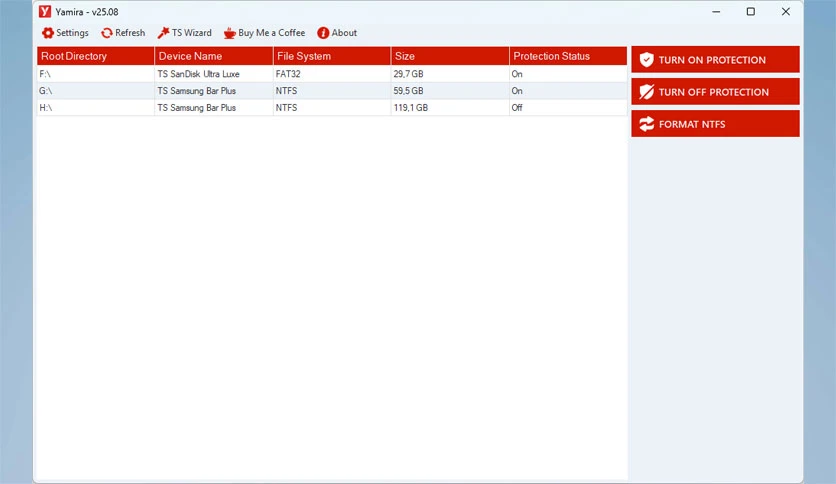The height and width of the screenshot is (484, 836).
Task: Click the Buy Me a Coffee cup icon
Action: 230,33
